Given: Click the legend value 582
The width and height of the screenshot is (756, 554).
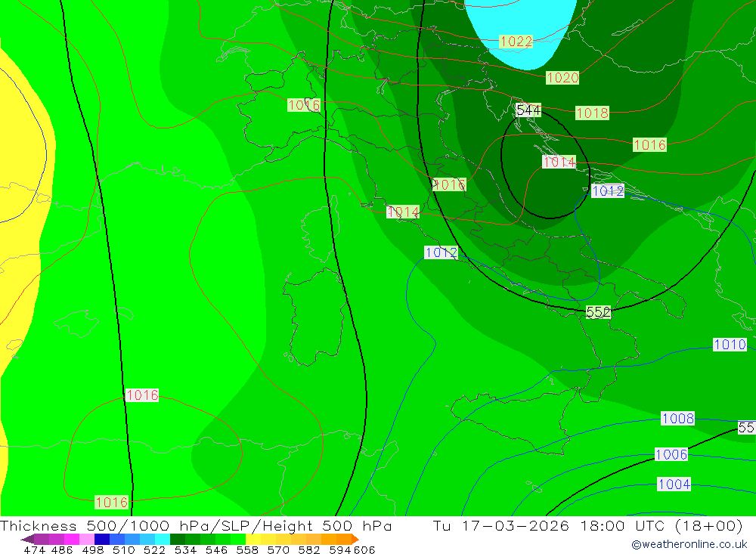Looking at the screenshot, I should 309,550.
